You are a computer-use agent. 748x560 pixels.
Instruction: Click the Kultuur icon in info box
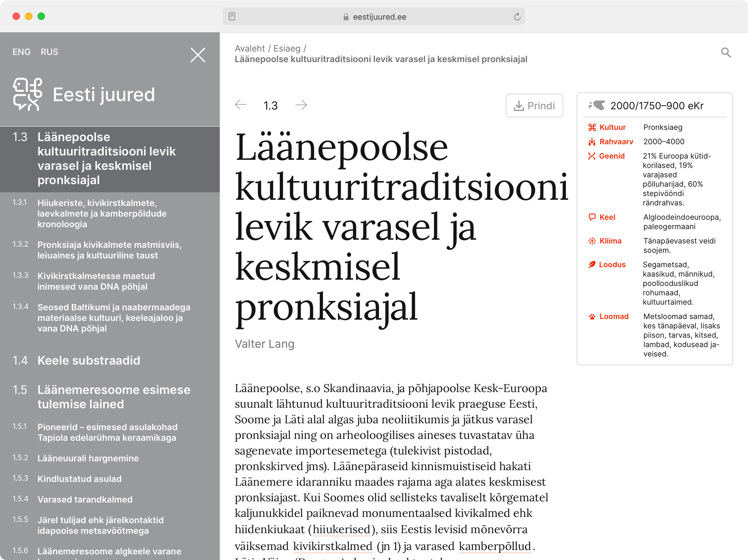[x=592, y=127]
